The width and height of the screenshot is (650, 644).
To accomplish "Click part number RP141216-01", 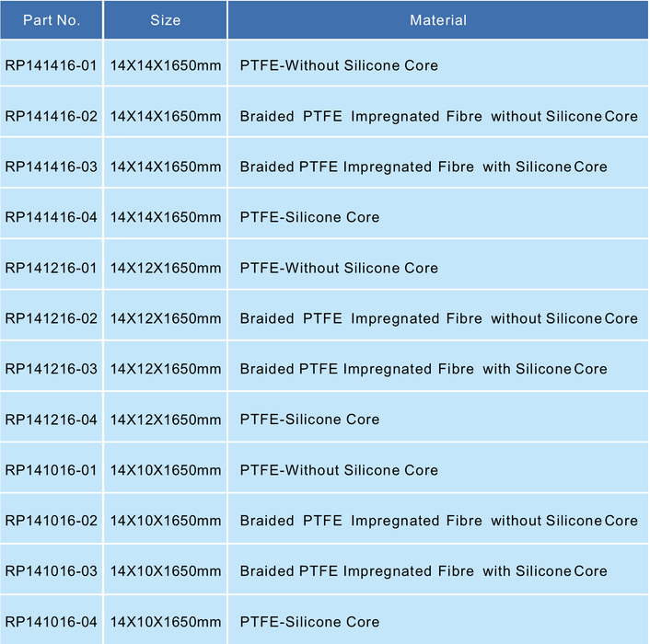I will click(52, 269).
